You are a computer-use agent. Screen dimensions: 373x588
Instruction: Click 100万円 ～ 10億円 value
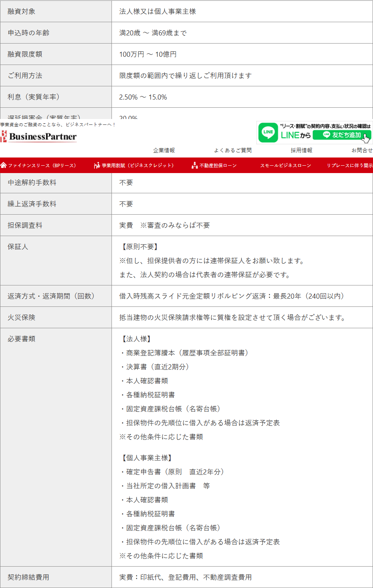pyautogui.click(x=148, y=54)
